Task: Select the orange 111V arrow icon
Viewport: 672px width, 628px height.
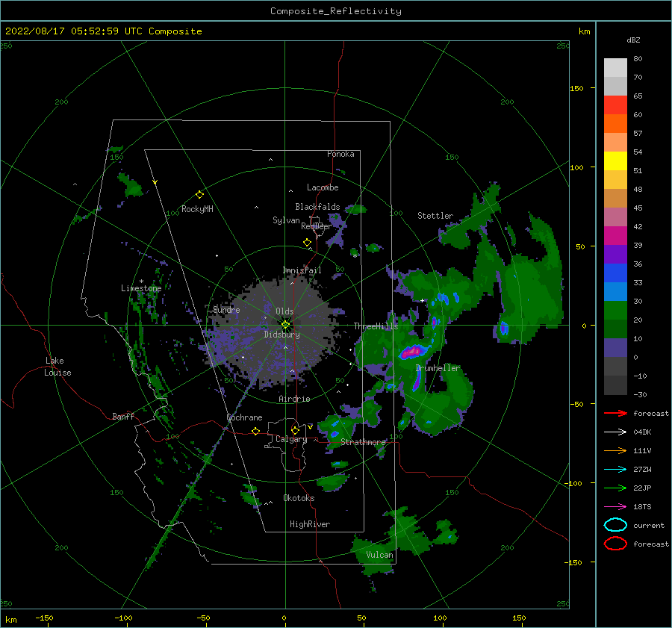Action: click(x=615, y=450)
